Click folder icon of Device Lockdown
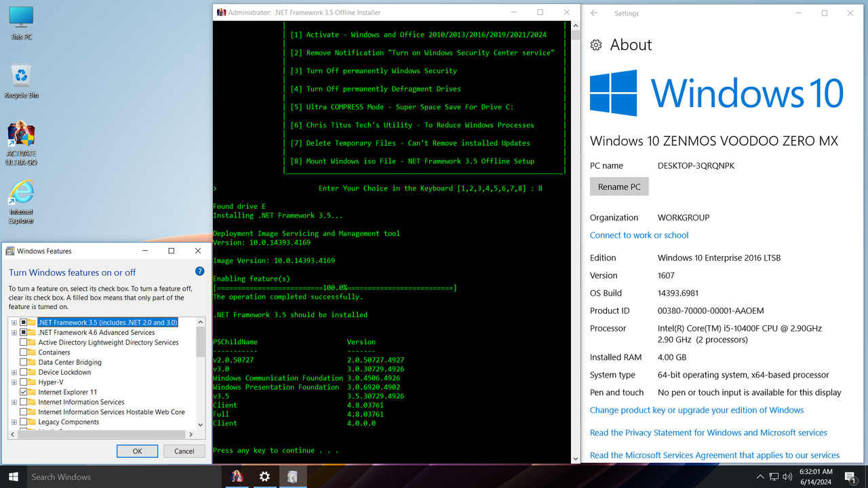The image size is (868, 488). pos(33,372)
